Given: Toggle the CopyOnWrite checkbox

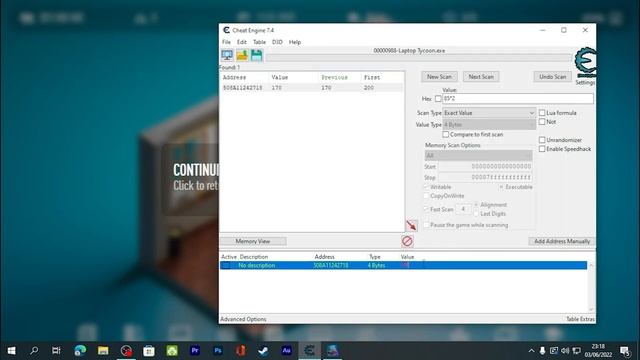Looking at the screenshot, I should [426, 196].
